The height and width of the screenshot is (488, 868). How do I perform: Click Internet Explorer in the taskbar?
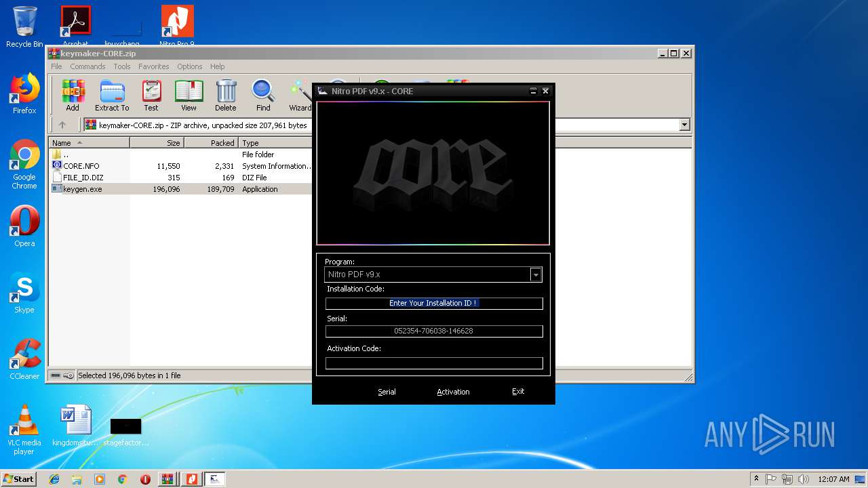pyautogui.click(x=54, y=479)
